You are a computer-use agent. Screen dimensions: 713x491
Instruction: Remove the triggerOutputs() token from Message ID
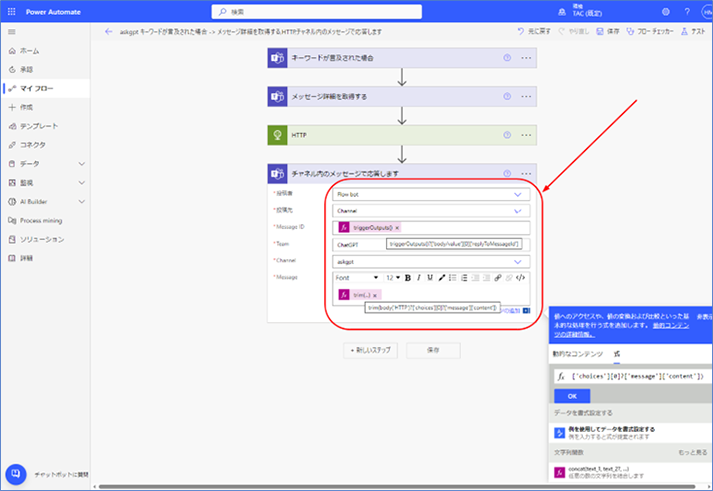tap(397, 228)
